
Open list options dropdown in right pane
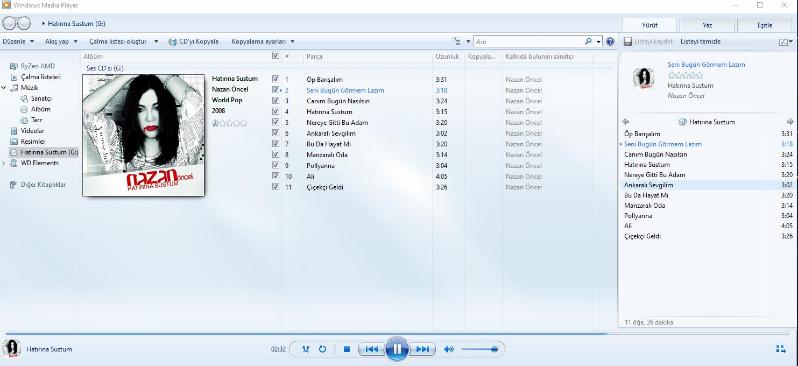click(786, 42)
